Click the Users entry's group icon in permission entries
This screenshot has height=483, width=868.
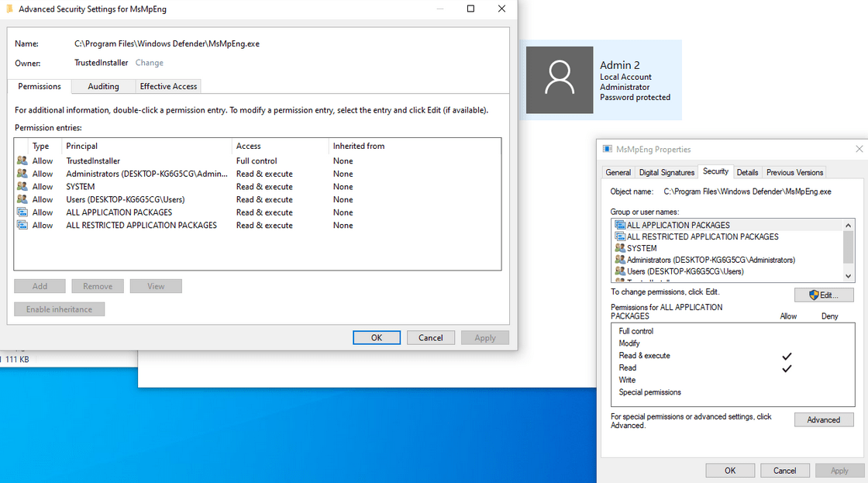(x=22, y=199)
